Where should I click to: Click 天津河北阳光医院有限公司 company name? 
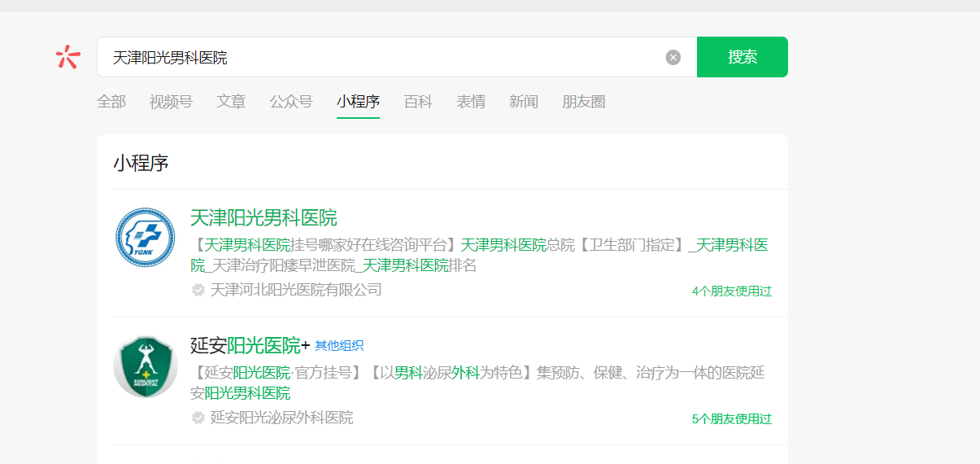coord(296,290)
